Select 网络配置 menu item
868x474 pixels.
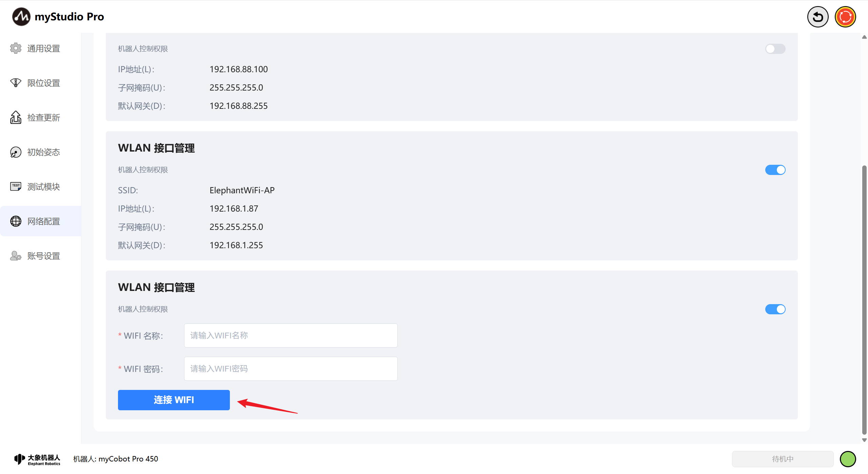(x=43, y=221)
